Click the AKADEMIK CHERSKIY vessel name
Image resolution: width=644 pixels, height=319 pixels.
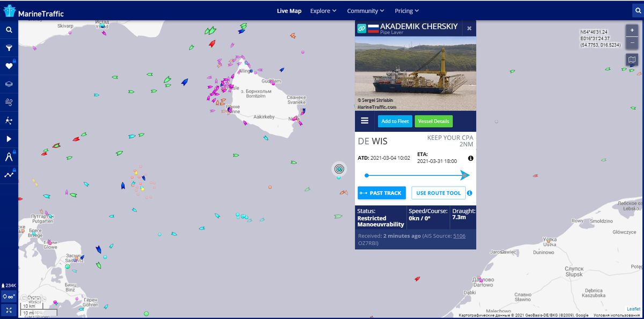tap(419, 26)
